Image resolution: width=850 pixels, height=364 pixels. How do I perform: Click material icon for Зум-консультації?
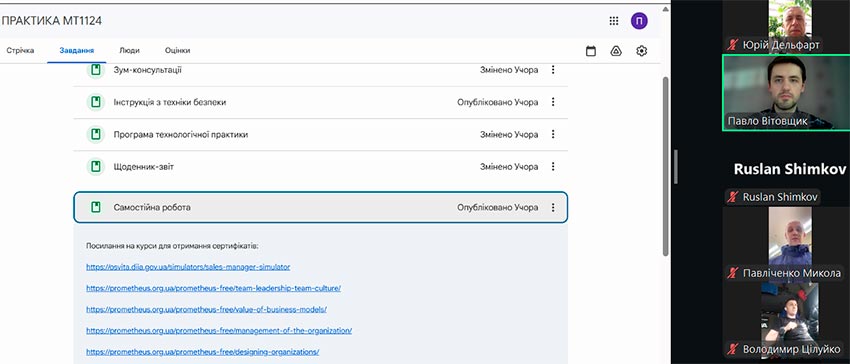point(96,70)
